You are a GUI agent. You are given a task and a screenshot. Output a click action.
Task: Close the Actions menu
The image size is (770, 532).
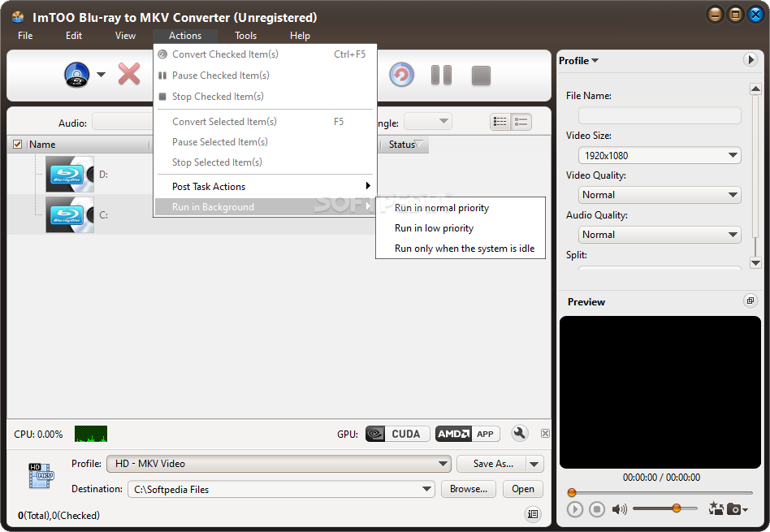tap(185, 36)
